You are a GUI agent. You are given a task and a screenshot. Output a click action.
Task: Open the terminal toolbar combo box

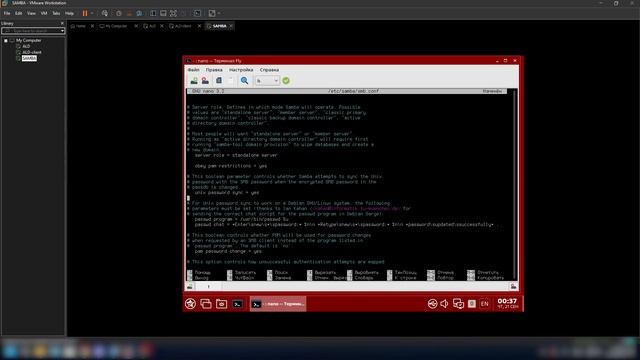pyautogui.click(x=267, y=80)
